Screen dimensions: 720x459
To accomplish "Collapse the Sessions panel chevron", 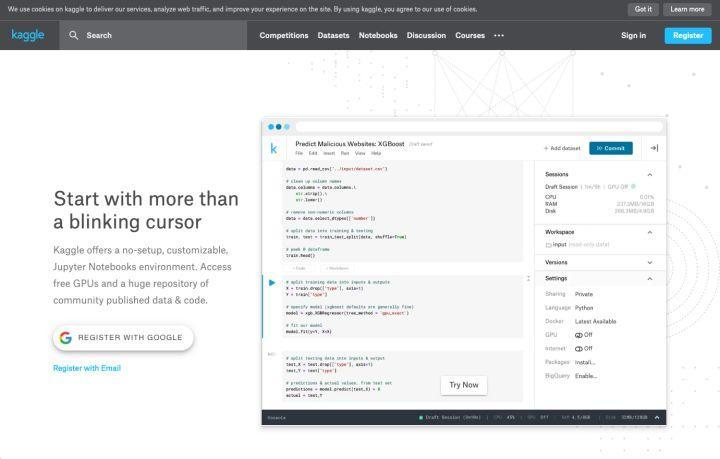I will tap(650, 174).
